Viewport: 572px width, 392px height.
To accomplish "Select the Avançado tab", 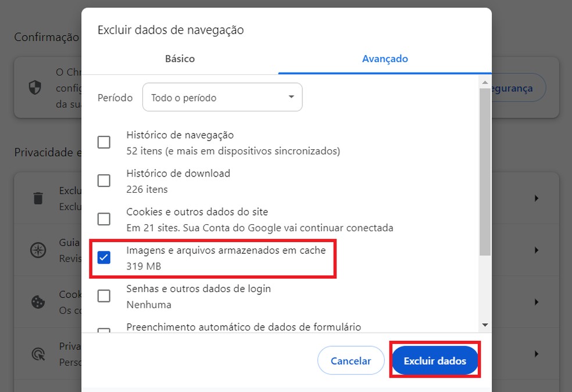I will point(385,59).
